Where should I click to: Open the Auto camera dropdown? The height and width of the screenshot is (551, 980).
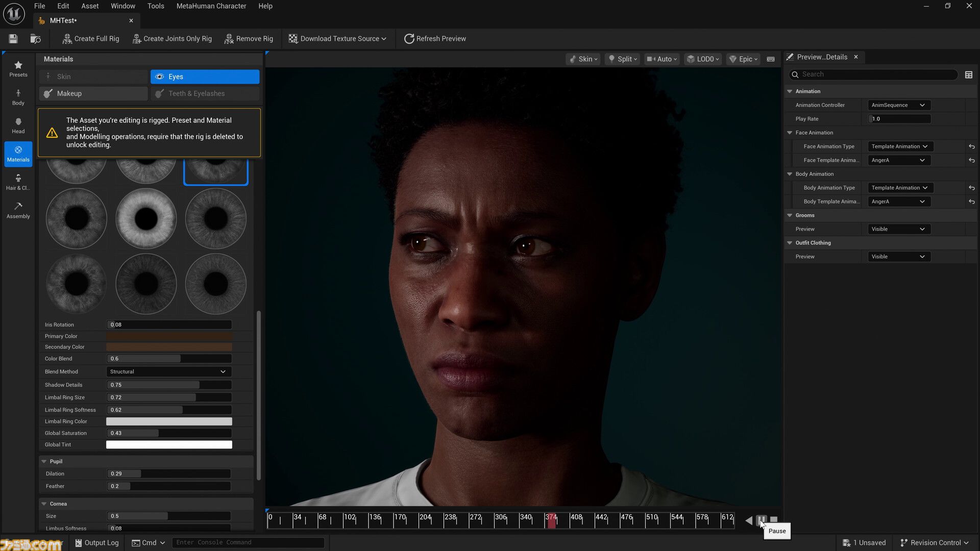tap(661, 59)
